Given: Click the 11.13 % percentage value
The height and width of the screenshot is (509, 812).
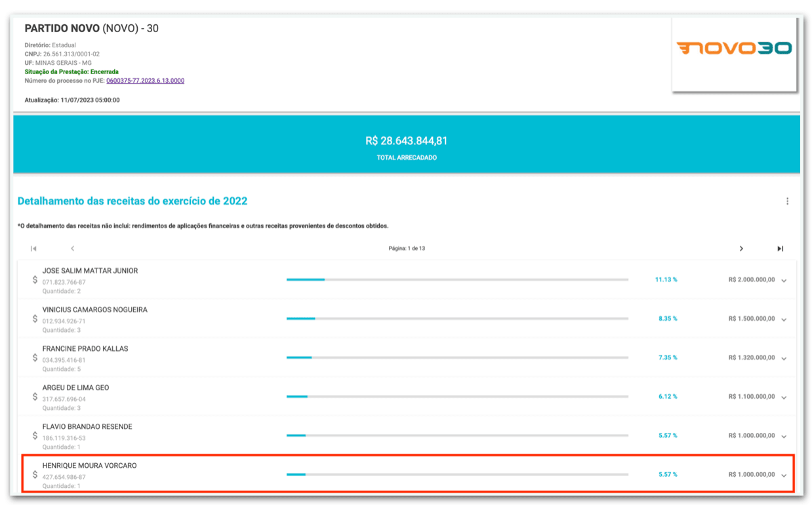Looking at the screenshot, I should click(666, 279).
